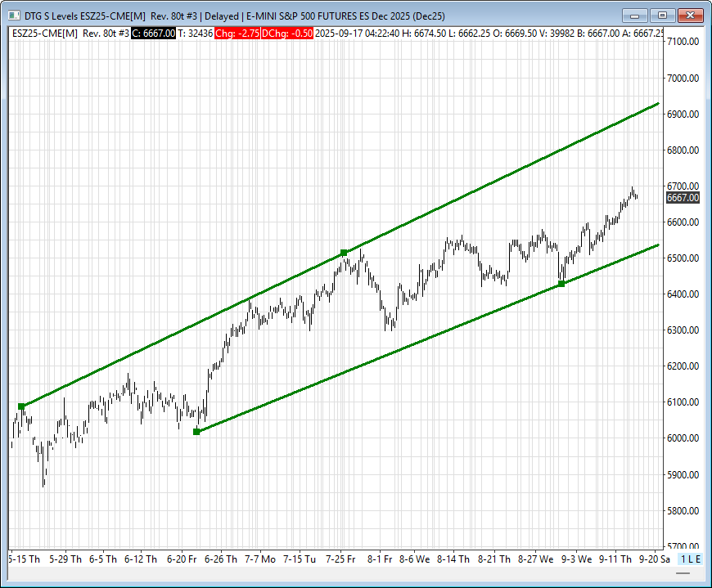Click the 6100.00 price axis label

(683, 402)
